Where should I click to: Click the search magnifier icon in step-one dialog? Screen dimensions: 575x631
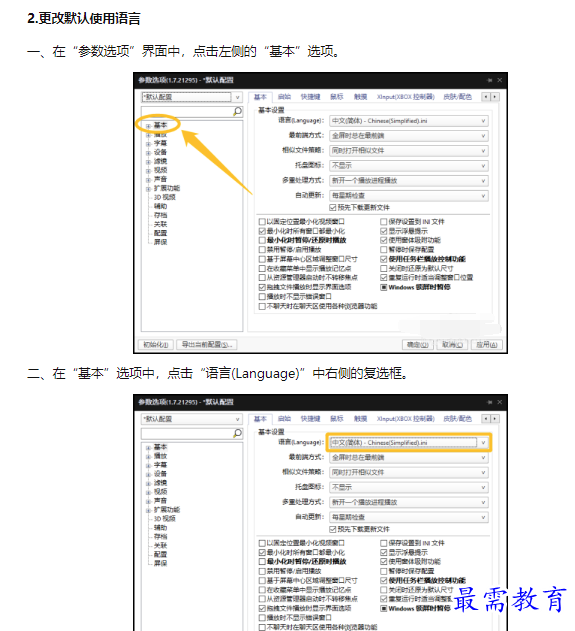[x=237, y=111]
